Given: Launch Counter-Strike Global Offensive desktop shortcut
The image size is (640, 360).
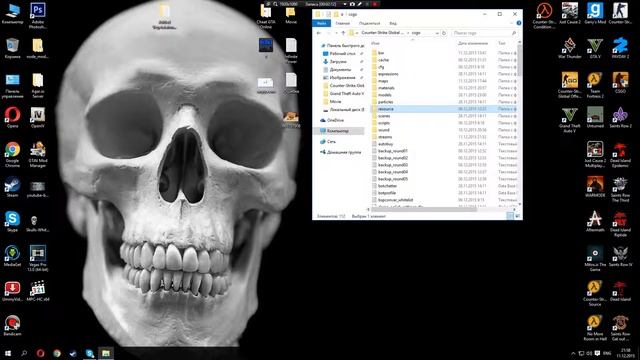Looking at the screenshot, I should pos(569,85).
